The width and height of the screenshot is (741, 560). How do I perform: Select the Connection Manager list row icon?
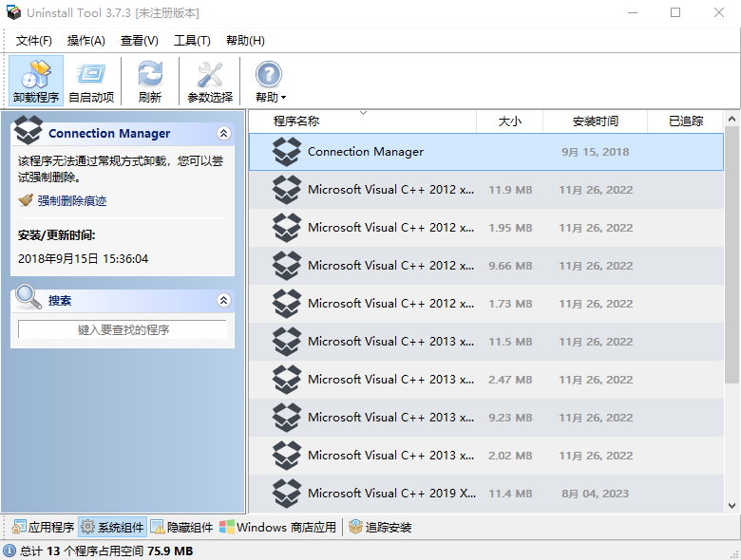286,152
